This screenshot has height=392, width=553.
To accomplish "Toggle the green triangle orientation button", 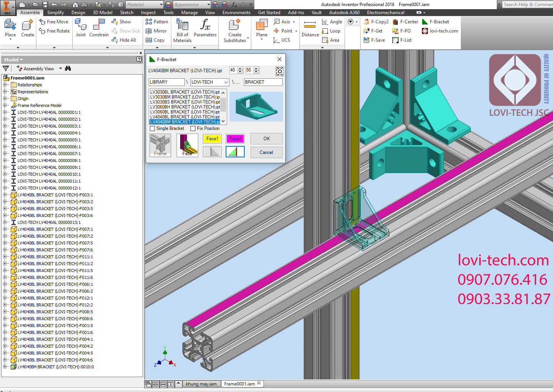I will 235,152.
